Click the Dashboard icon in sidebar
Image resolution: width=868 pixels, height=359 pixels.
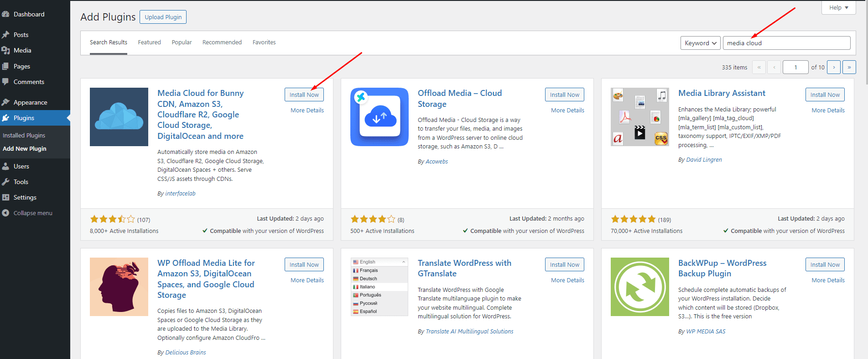tap(5, 14)
